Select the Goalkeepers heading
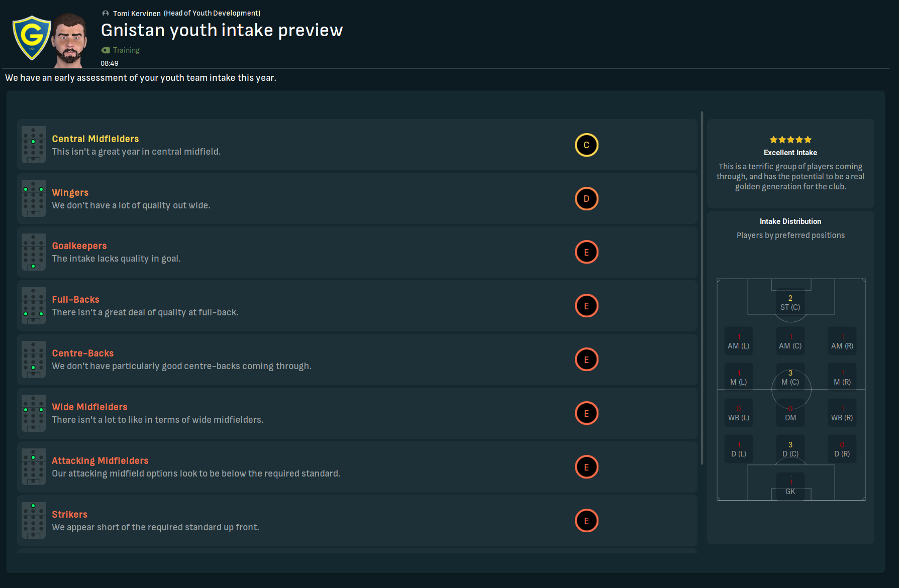 (79, 246)
